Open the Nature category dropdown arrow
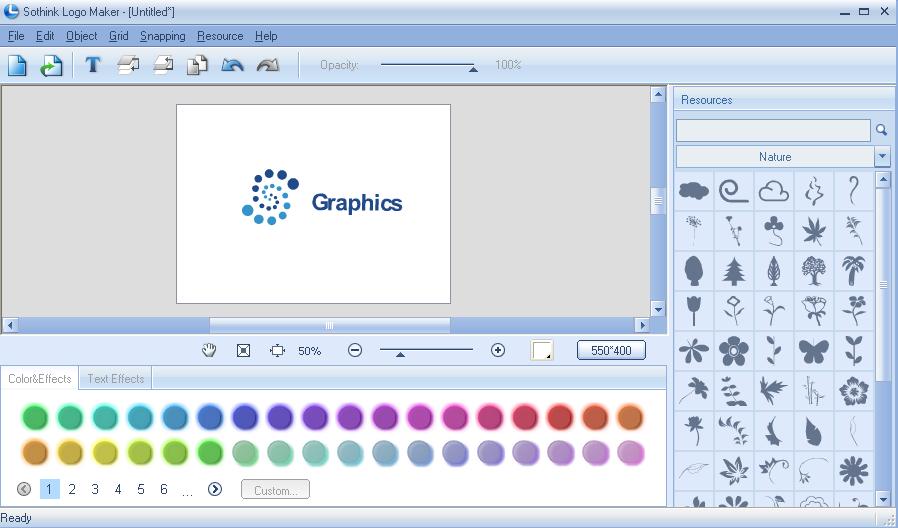The height and width of the screenshot is (528, 898). point(882,156)
